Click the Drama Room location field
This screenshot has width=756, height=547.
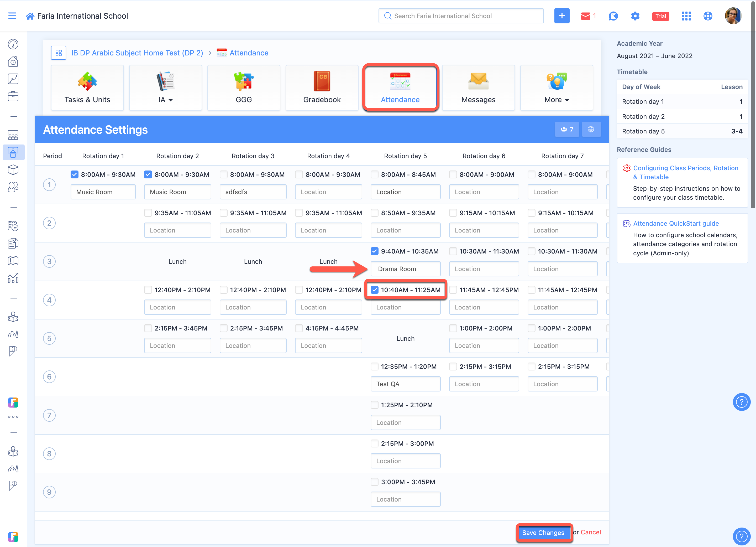(x=405, y=269)
